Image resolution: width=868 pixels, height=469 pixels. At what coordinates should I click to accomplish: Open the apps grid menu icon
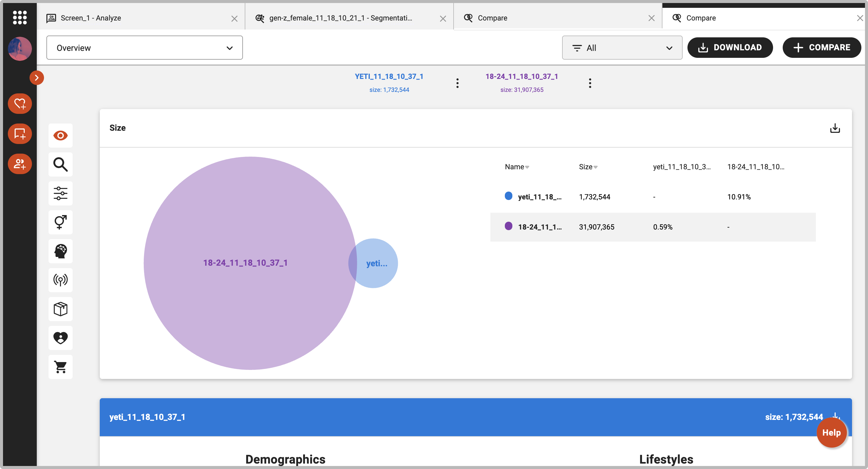click(x=20, y=17)
